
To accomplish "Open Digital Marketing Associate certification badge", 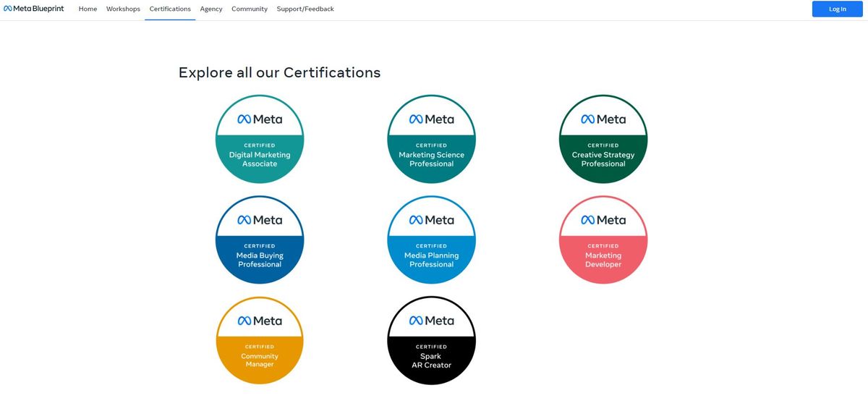I will (x=260, y=139).
